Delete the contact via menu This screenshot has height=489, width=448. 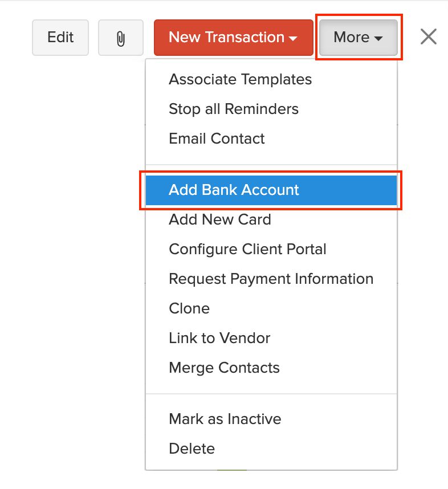tap(192, 449)
